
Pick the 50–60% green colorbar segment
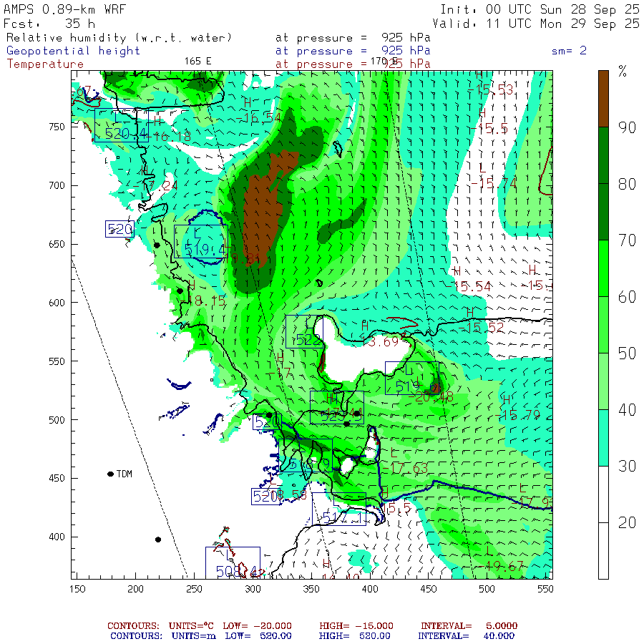(x=603, y=325)
